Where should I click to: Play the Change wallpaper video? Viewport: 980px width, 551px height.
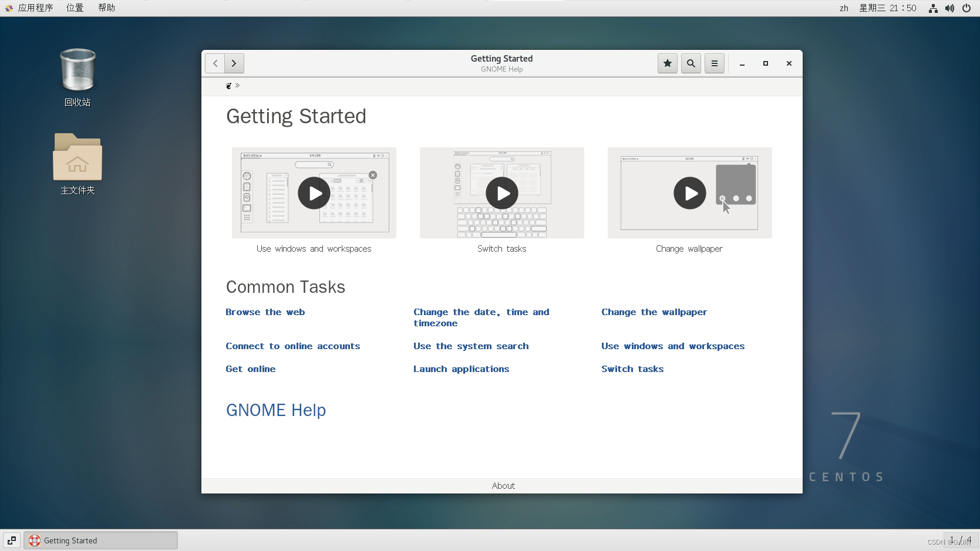(x=690, y=193)
